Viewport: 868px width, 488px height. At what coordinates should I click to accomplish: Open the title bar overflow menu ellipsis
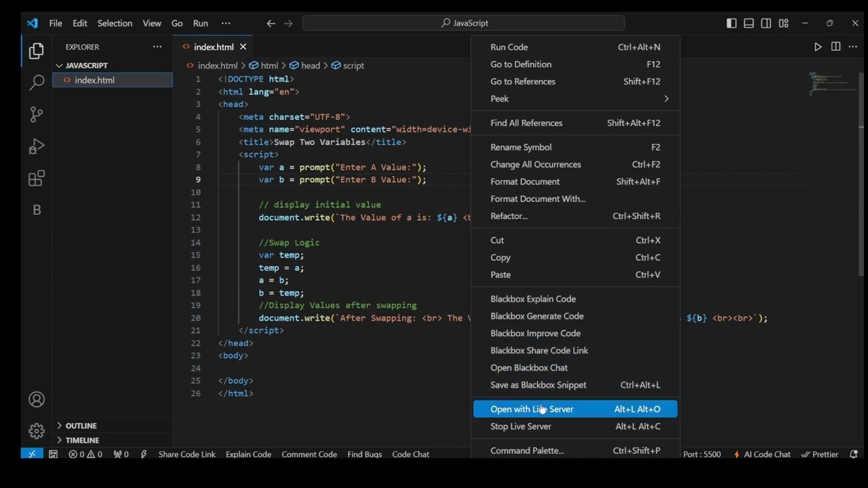(x=226, y=23)
